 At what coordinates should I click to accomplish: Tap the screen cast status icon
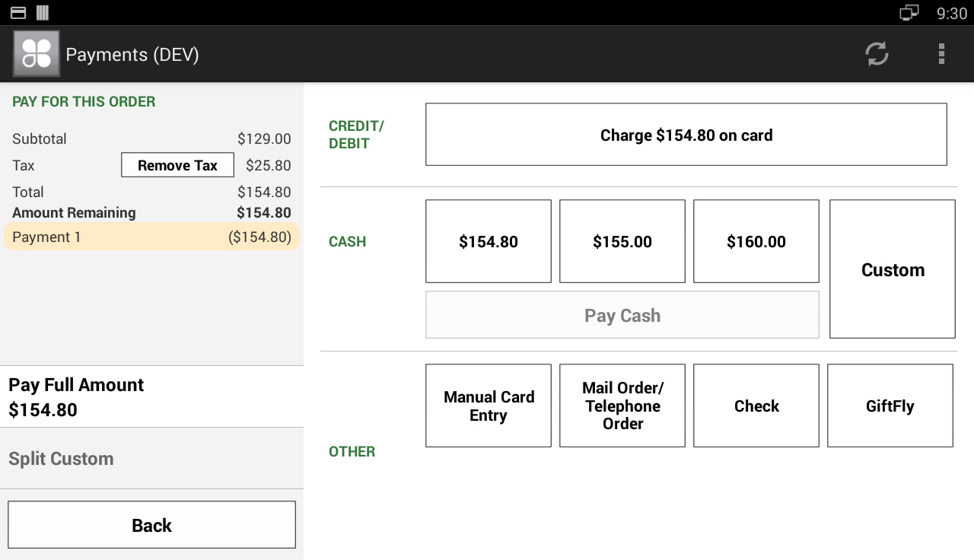point(909,13)
